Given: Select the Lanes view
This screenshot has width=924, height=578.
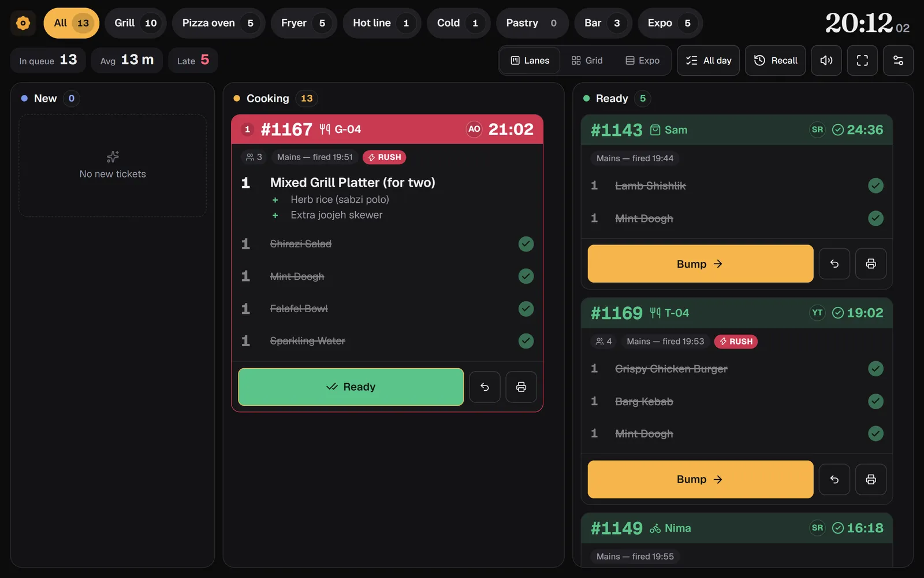Looking at the screenshot, I should tap(530, 61).
